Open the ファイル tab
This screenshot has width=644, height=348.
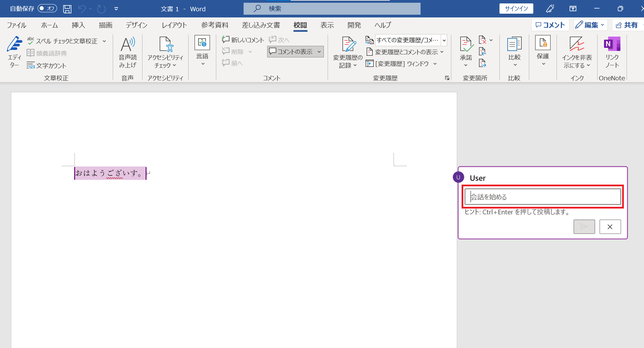click(16, 25)
